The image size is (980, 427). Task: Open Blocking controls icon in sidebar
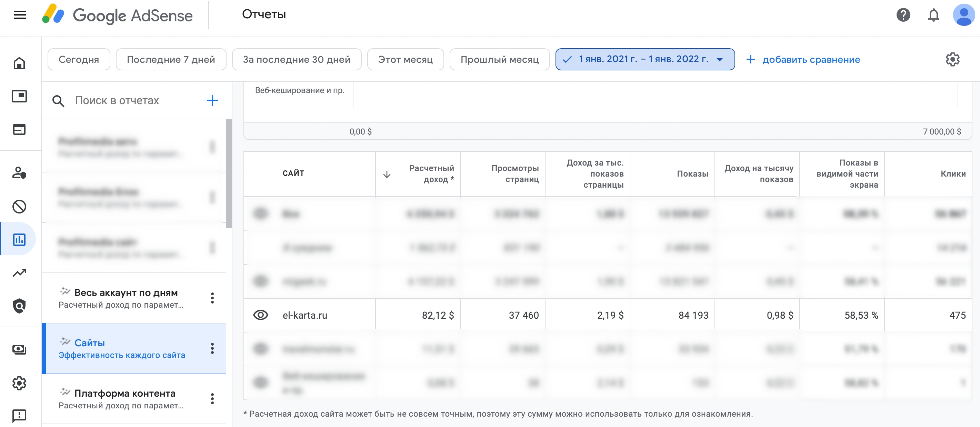19,207
